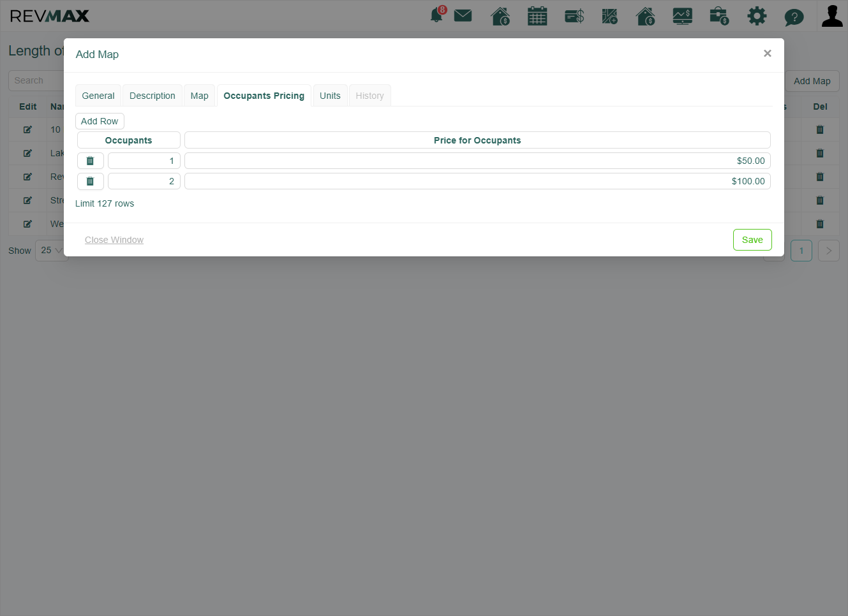Viewport: 848px width, 616px height.
Task: Switch to the General tab
Action: [x=98, y=96]
